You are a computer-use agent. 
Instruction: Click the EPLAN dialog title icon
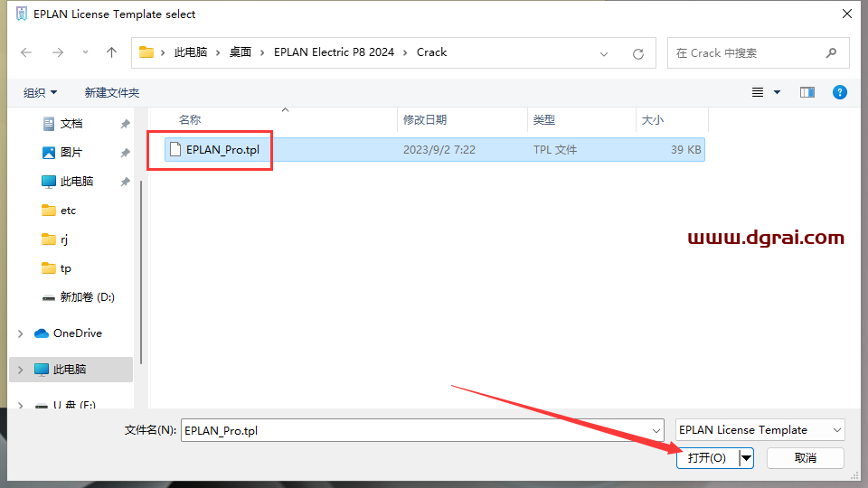21,14
